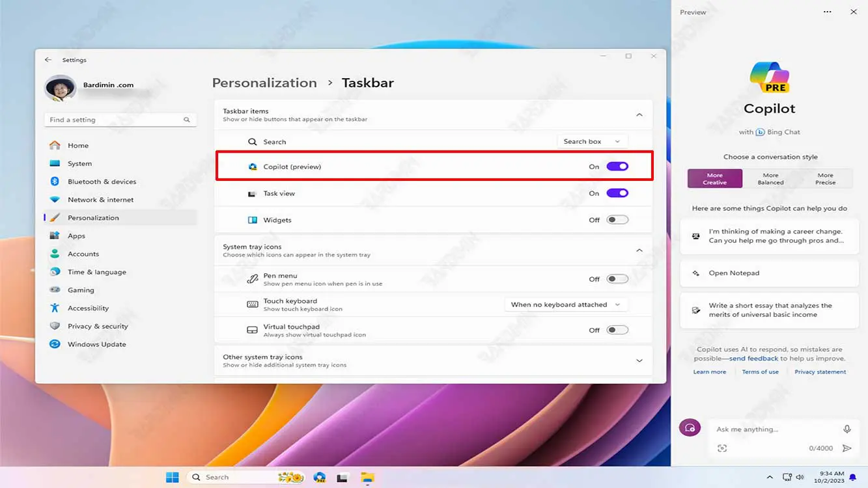Click the Open Notepad suggestion
Screen dimensions: 868x488
(769, 273)
